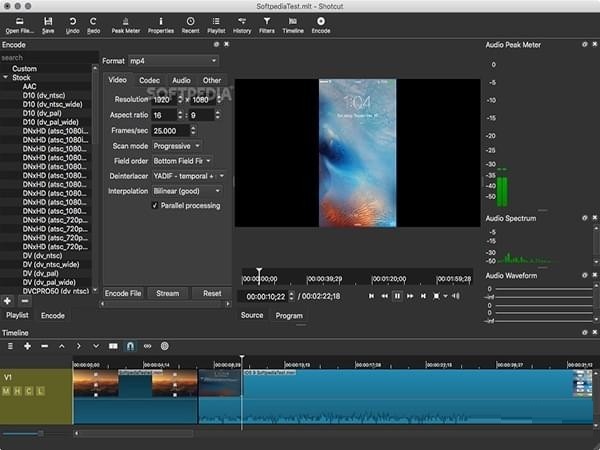The width and height of the screenshot is (600, 450).
Task: Click the timeline Insert right-arrow icon
Action: [x=78, y=346]
